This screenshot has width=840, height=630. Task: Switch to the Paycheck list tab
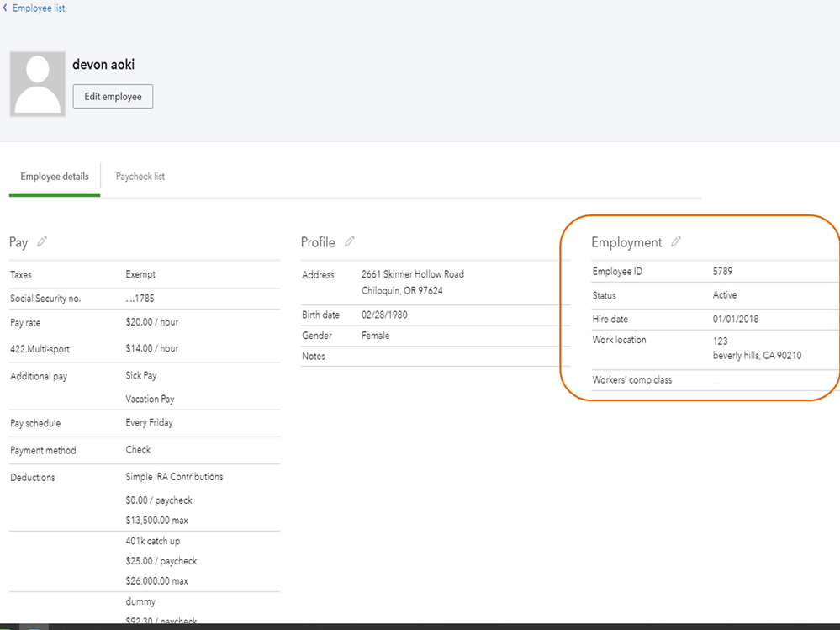tap(140, 177)
